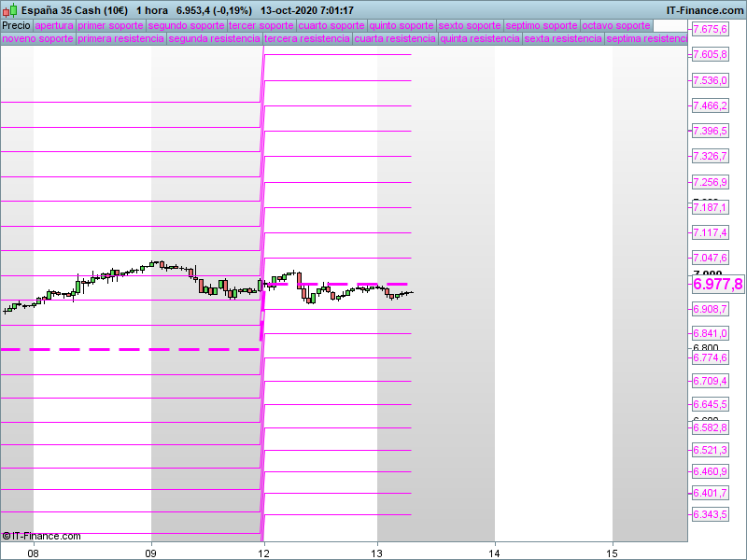Select the 'Precio' legend tab
The height and width of the screenshot is (560, 747).
tap(16, 25)
